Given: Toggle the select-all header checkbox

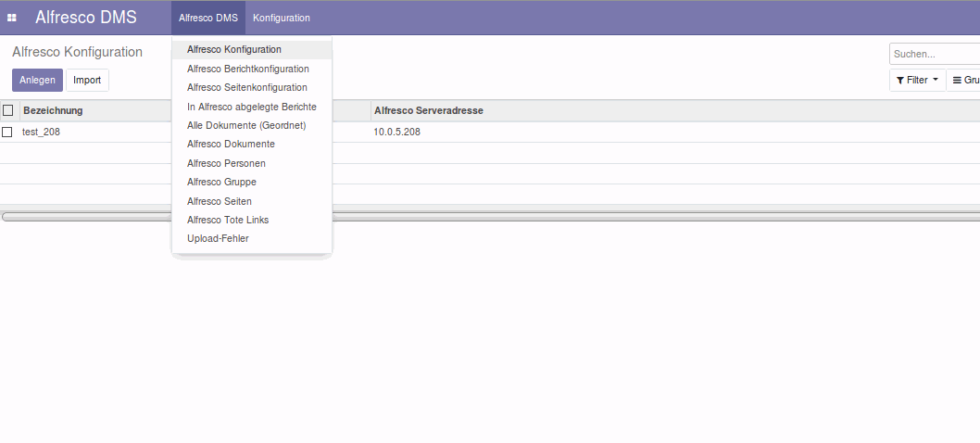Looking at the screenshot, I should pyautogui.click(x=8, y=110).
